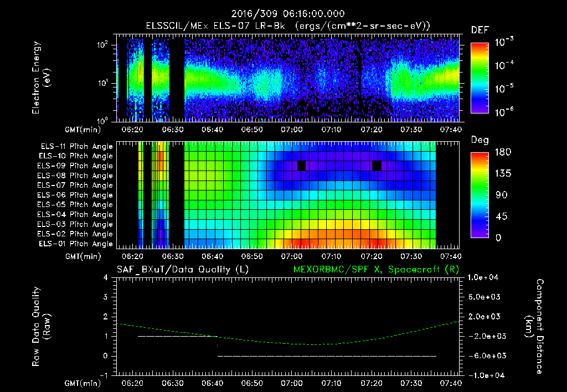The width and height of the screenshot is (567, 392).
Task: Click the 10^-3 value on DEF scale
Action: pyautogui.click(x=504, y=42)
